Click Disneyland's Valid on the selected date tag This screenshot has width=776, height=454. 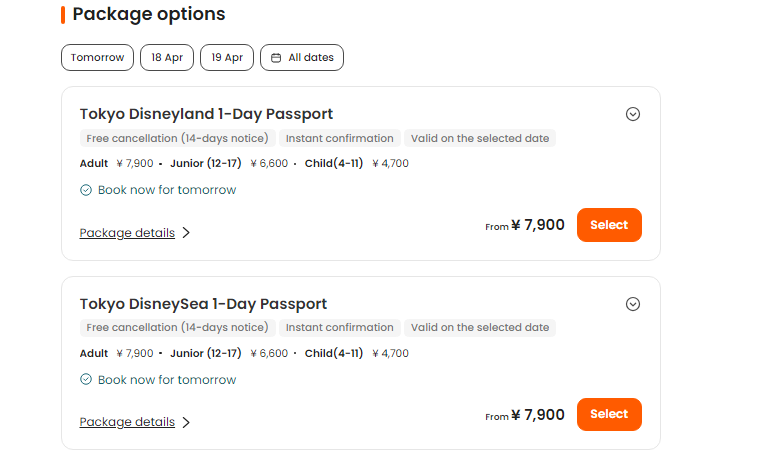click(x=480, y=138)
